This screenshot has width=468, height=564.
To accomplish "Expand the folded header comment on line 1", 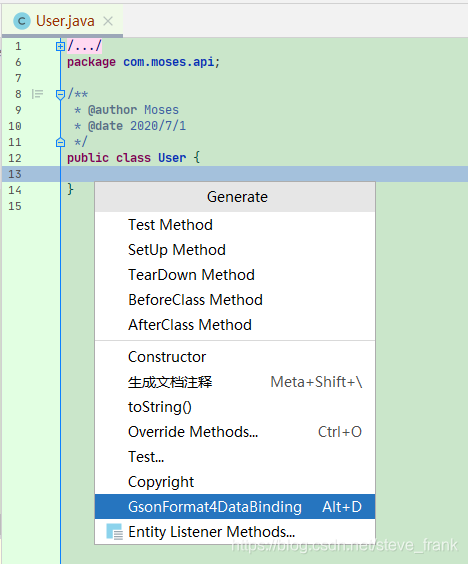I will [x=60, y=46].
